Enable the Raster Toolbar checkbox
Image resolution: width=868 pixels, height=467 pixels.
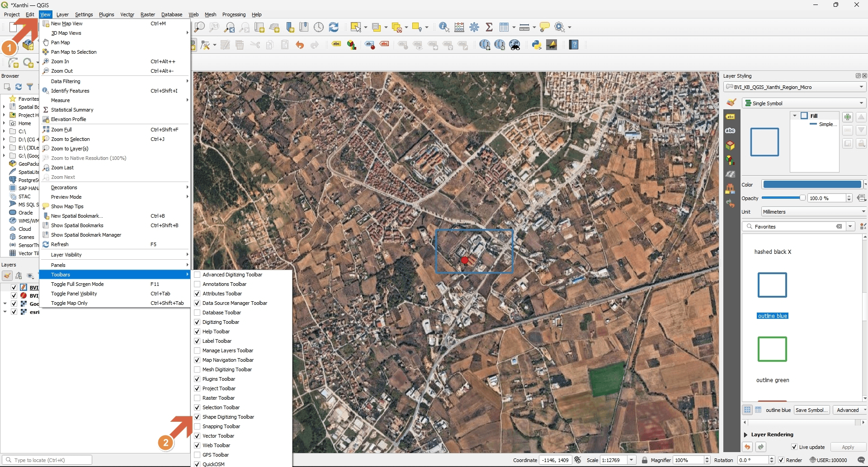197,398
